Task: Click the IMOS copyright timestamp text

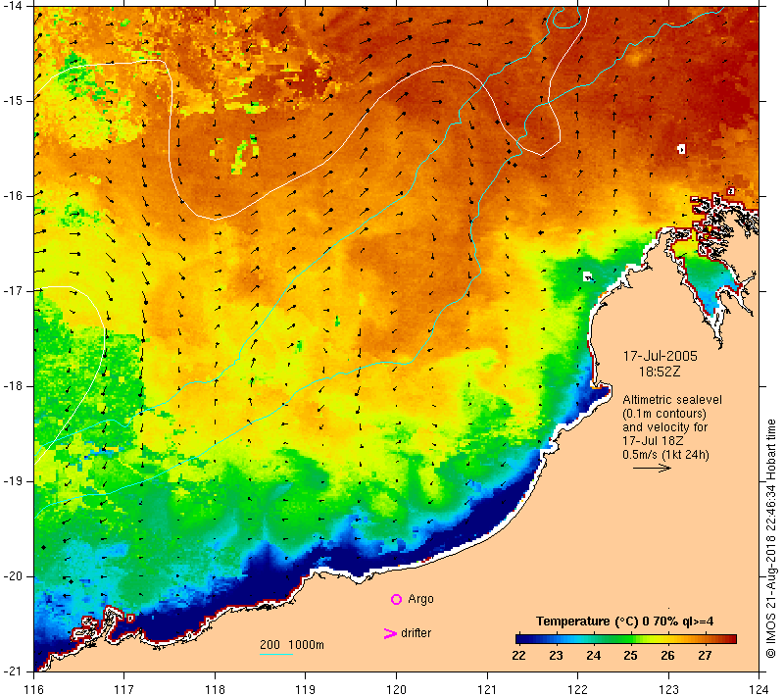Action: [771, 539]
